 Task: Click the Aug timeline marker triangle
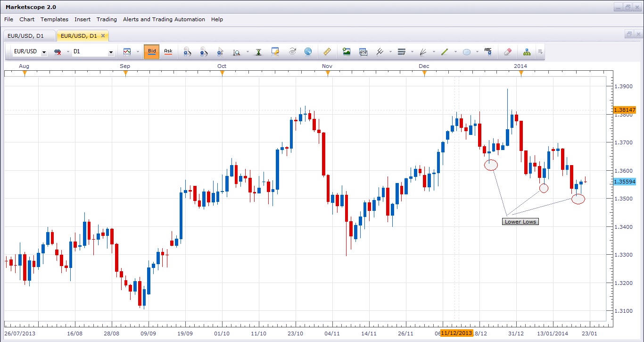[25, 73]
